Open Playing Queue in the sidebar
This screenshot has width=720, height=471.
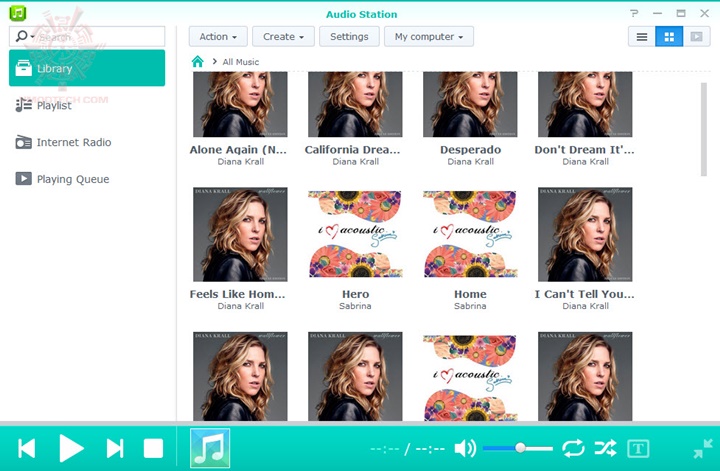tap(87, 179)
